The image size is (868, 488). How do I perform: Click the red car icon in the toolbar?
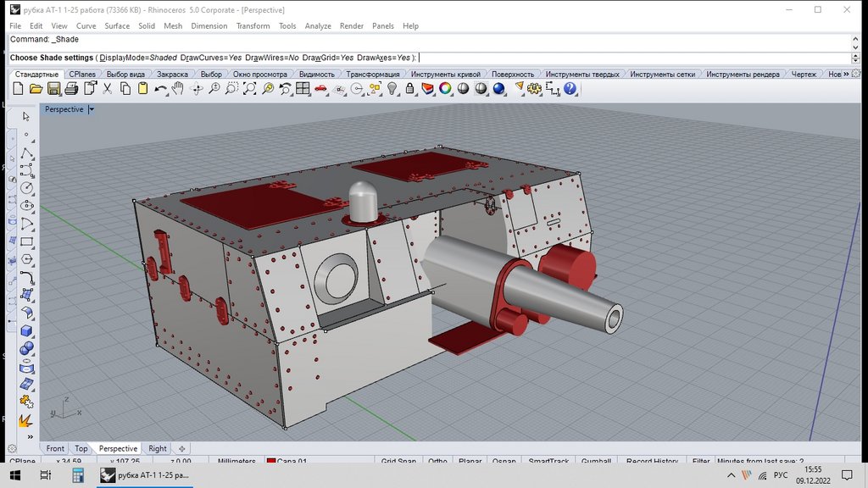[x=320, y=88]
